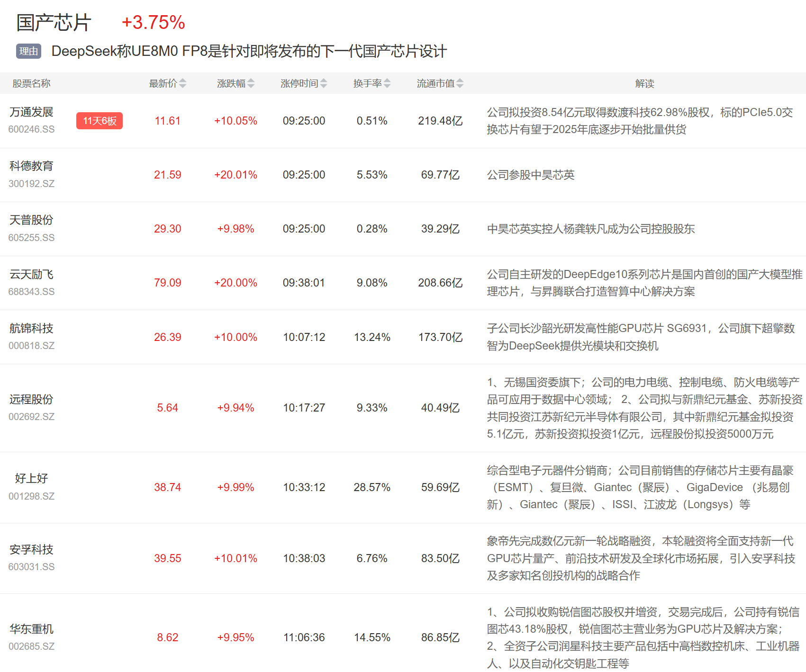Sort by 涨跌幅 column arrows
Viewport: 806px width, 672px height.
click(251, 83)
